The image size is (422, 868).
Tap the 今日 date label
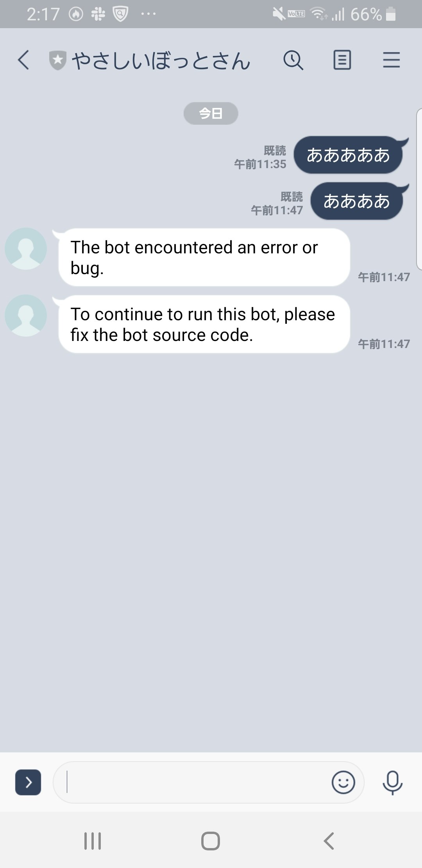[x=211, y=113]
